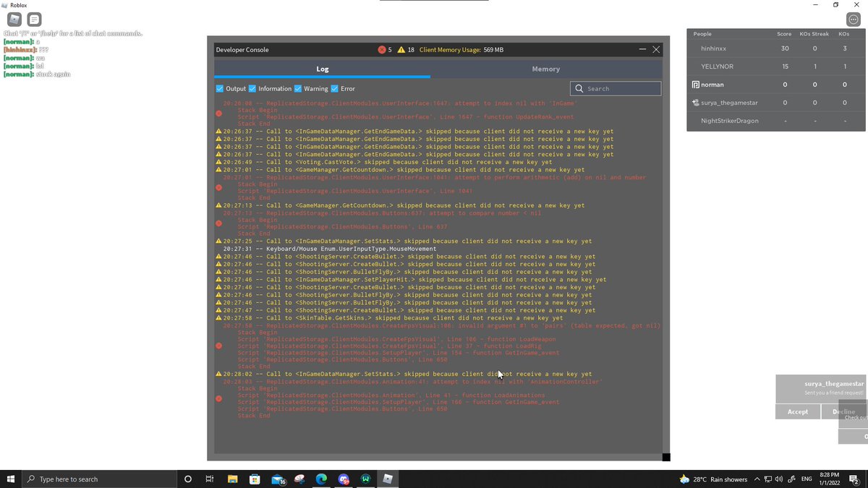Click the 20:27:25 SetStats warning line
The image size is (868, 488).
[x=404, y=241]
